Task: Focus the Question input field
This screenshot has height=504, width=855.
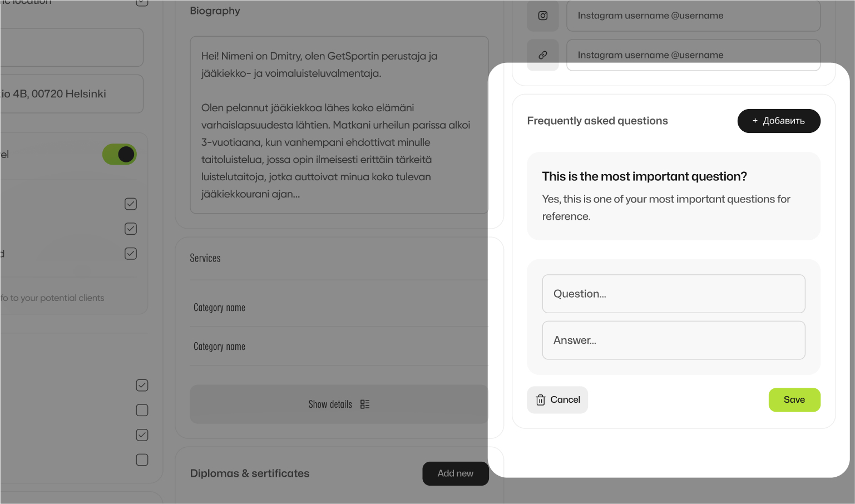Action: [x=674, y=294]
